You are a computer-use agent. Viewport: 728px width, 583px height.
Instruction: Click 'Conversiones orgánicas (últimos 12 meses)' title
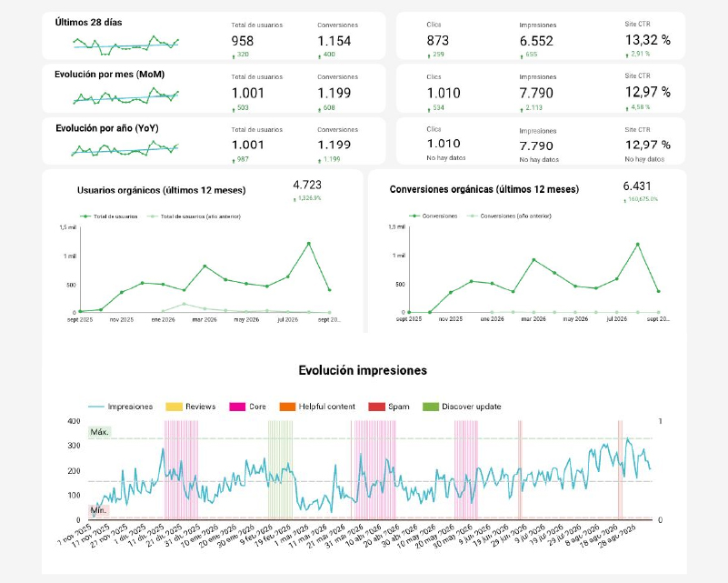(484, 189)
